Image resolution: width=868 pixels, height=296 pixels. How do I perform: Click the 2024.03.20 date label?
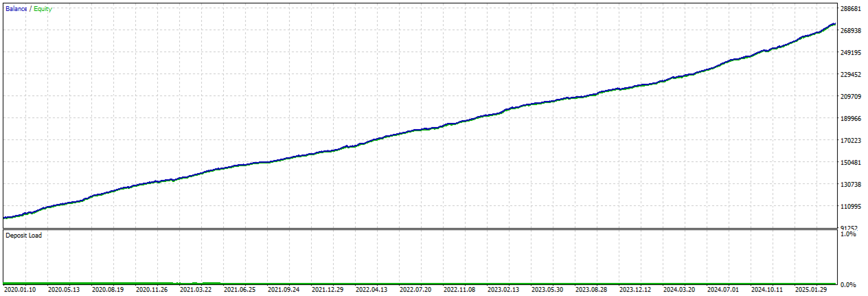coord(679,291)
